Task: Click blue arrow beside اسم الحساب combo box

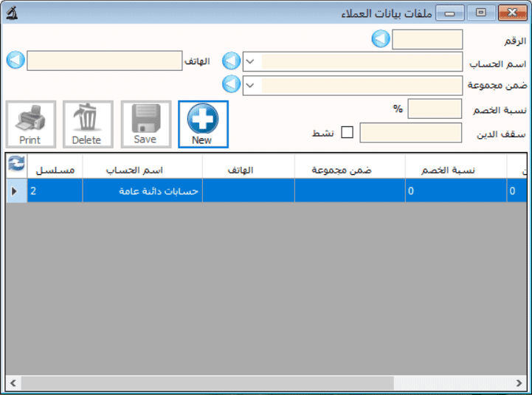Action: click(232, 61)
